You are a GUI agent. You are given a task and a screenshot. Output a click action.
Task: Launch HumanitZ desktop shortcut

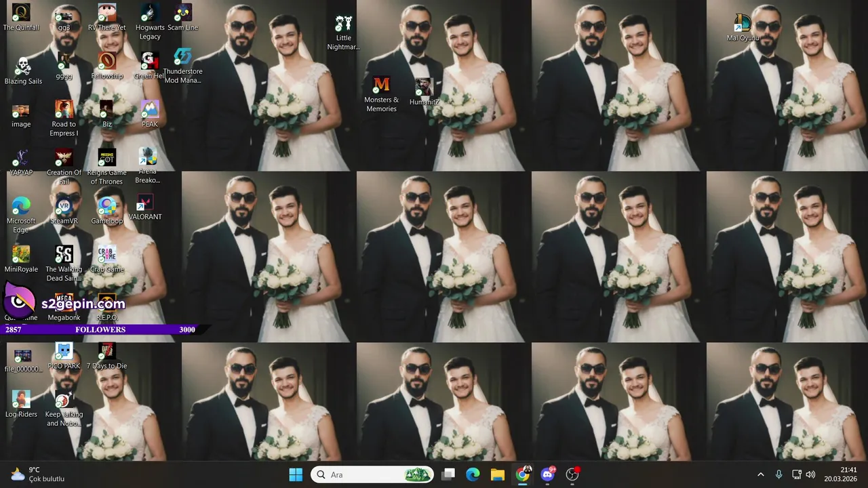coord(425,92)
